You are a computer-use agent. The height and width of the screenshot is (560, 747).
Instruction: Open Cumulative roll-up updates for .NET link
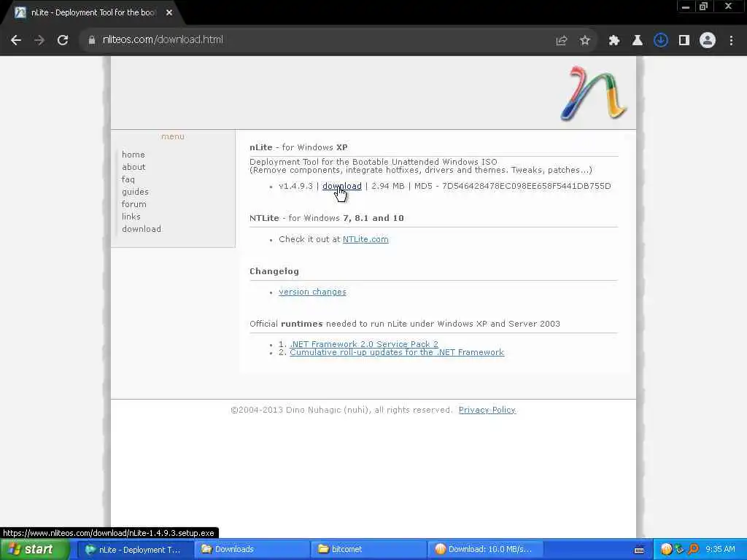(397, 352)
